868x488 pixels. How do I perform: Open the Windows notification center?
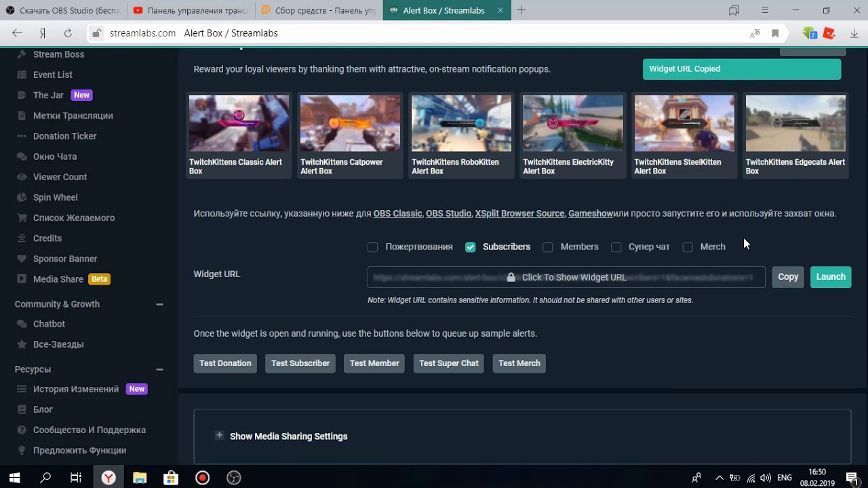[x=852, y=478]
